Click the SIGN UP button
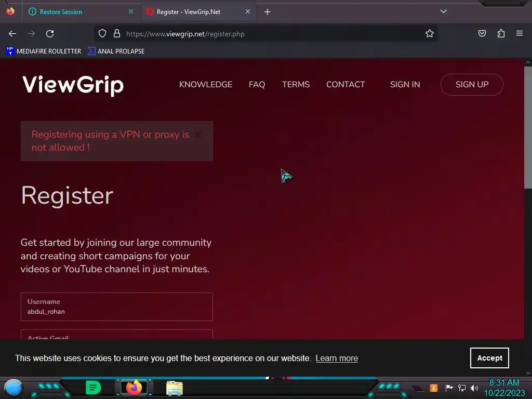Viewport: 532px width, 399px height. [472, 85]
